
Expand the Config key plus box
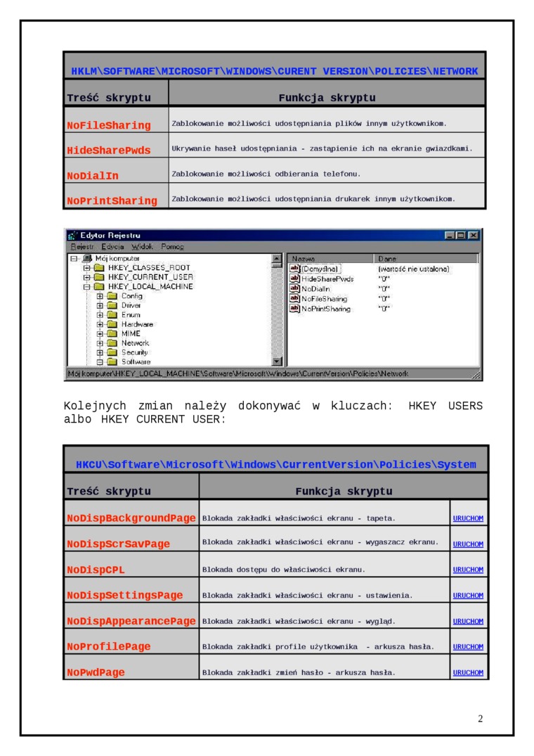click(x=100, y=296)
